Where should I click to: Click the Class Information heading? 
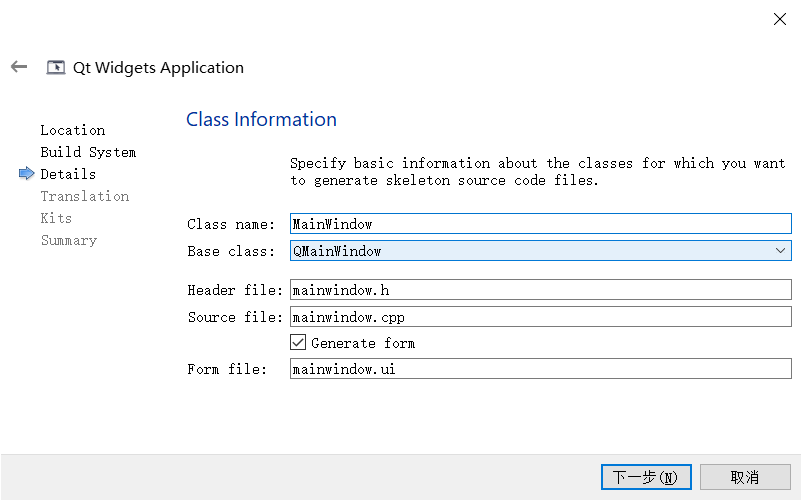(x=261, y=119)
